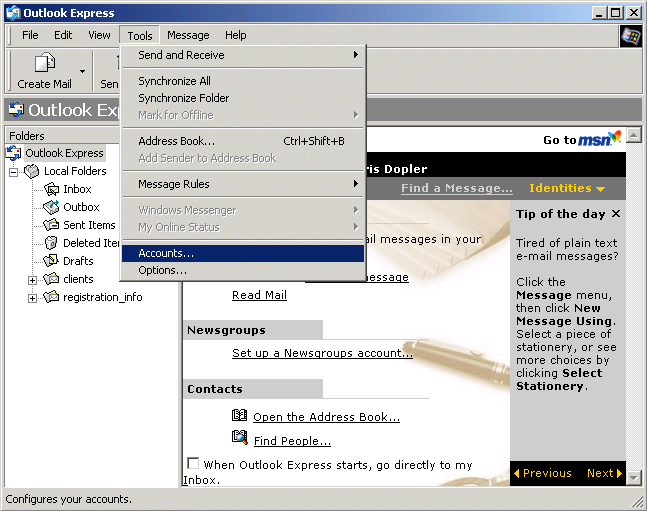Click Open the Address Book link
The height and width of the screenshot is (511, 647).
326,417
